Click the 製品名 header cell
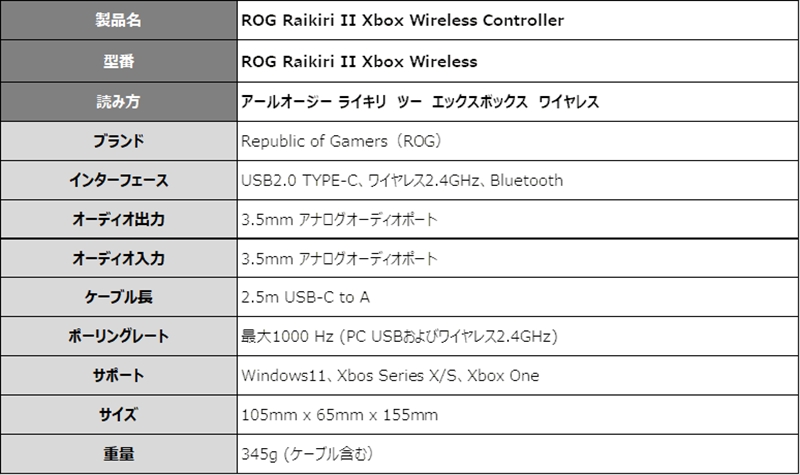The image size is (800, 475). 118,20
